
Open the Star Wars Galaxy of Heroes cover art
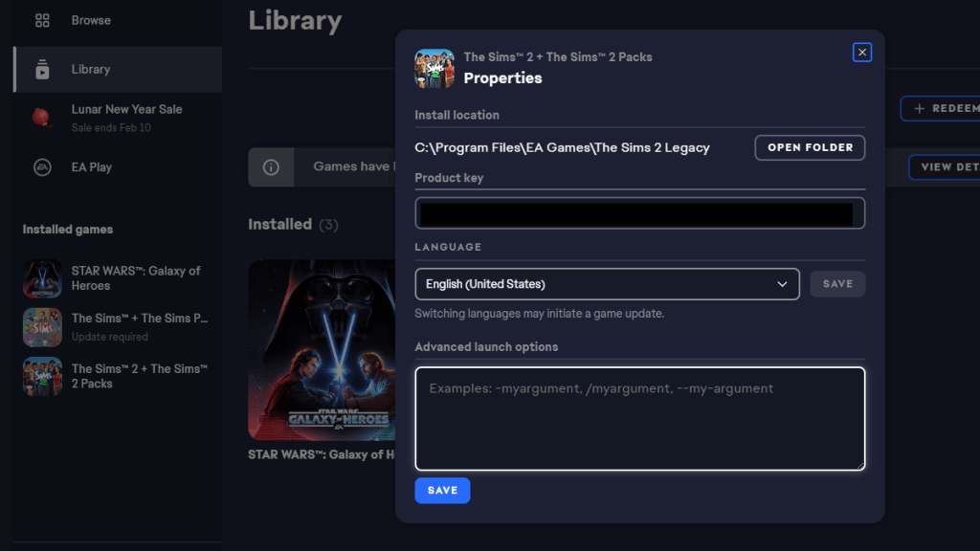pos(322,349)
